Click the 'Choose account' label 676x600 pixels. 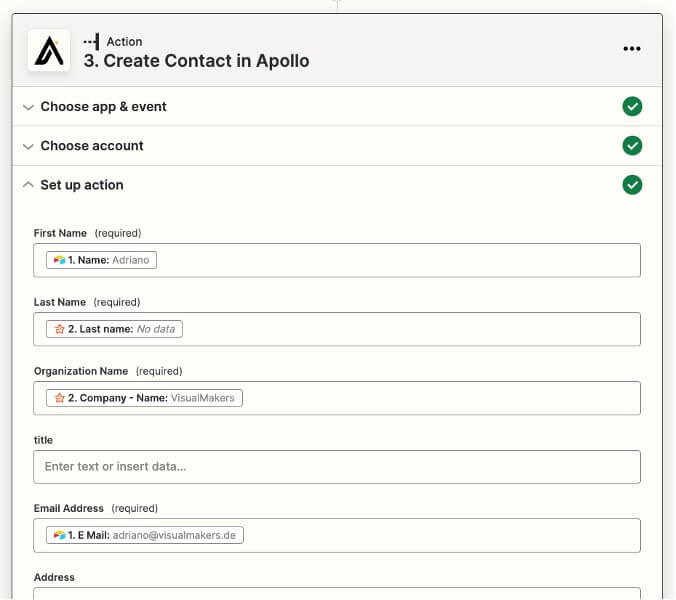pyautogui.click(x=92, y=146)
